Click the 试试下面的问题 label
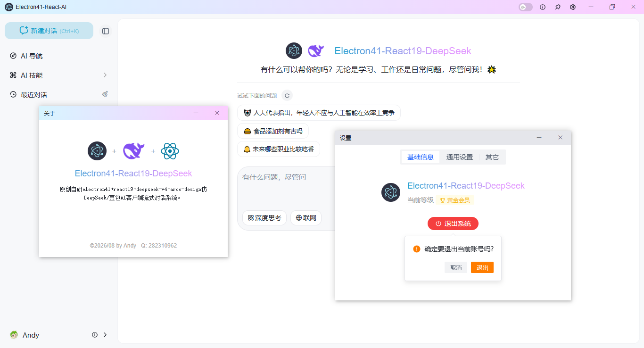Viewport: 644px width, 348px height. point(257,96)
